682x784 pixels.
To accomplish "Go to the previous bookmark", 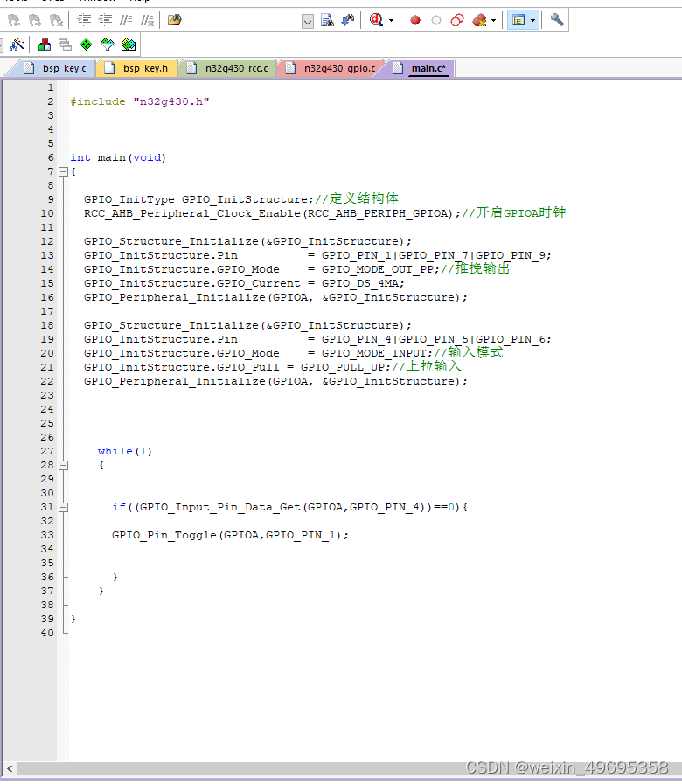I will pos(13,20).
